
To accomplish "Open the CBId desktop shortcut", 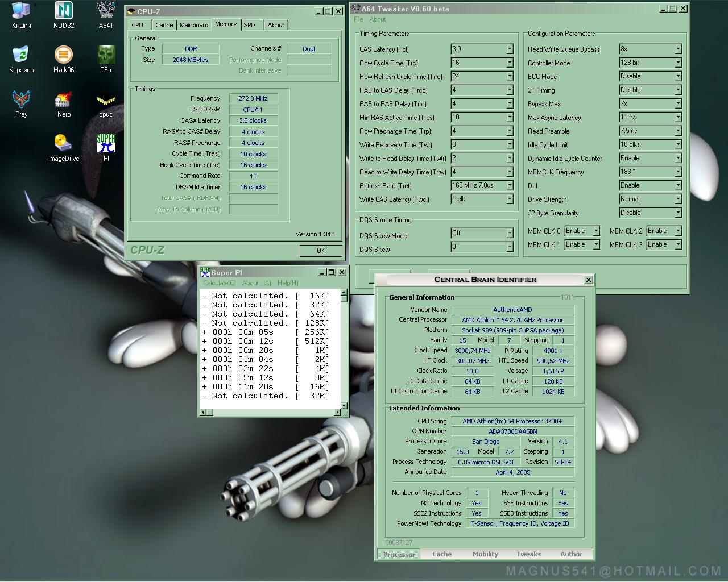I will [x=106, y=60].
